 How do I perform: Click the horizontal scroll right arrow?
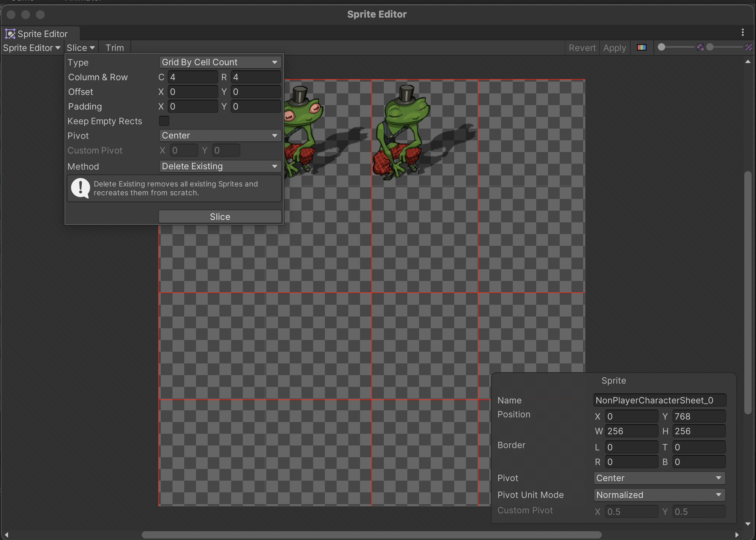point(737,535)
